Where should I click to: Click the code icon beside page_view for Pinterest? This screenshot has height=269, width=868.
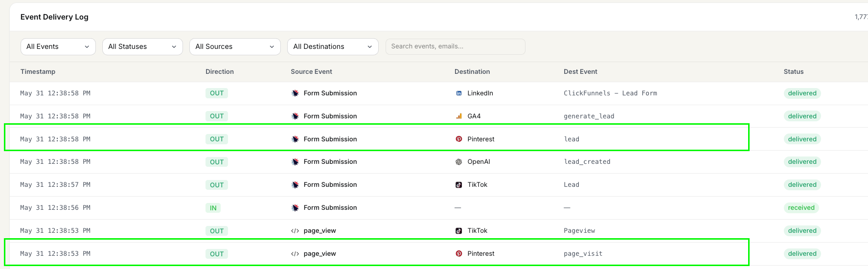(295, 254)
